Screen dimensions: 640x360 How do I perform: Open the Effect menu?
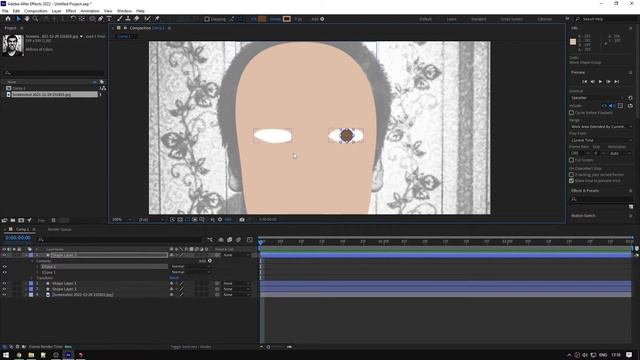(71, 11)
